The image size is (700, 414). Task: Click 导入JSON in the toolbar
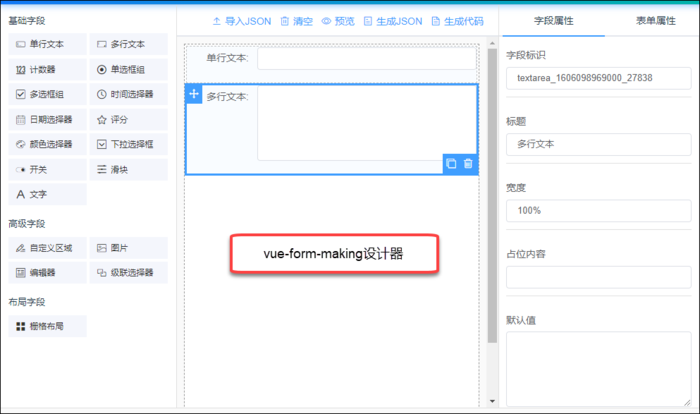click(x=242, y=21)
